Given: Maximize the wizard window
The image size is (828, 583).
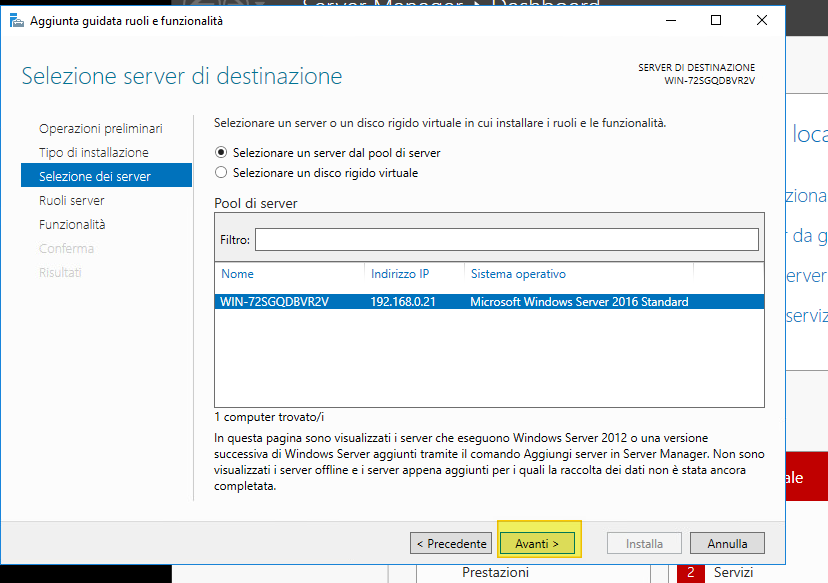Looking at the screenshot, I should click(x=716, y=21).
